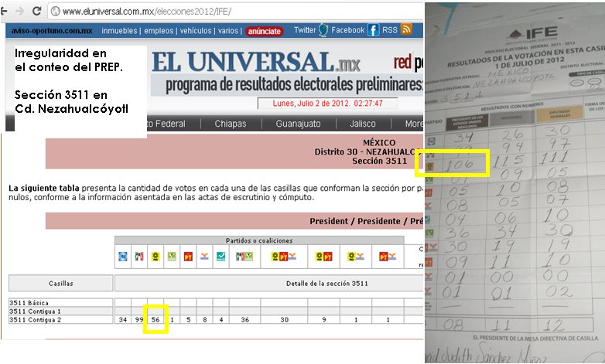Click the EL UNIVERSAL.mx logo

[256, 62]
